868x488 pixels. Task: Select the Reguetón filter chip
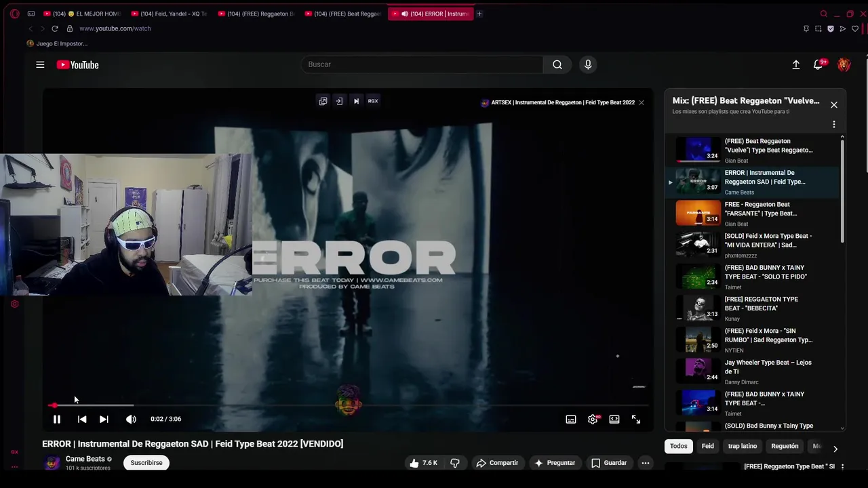point(785,446)
